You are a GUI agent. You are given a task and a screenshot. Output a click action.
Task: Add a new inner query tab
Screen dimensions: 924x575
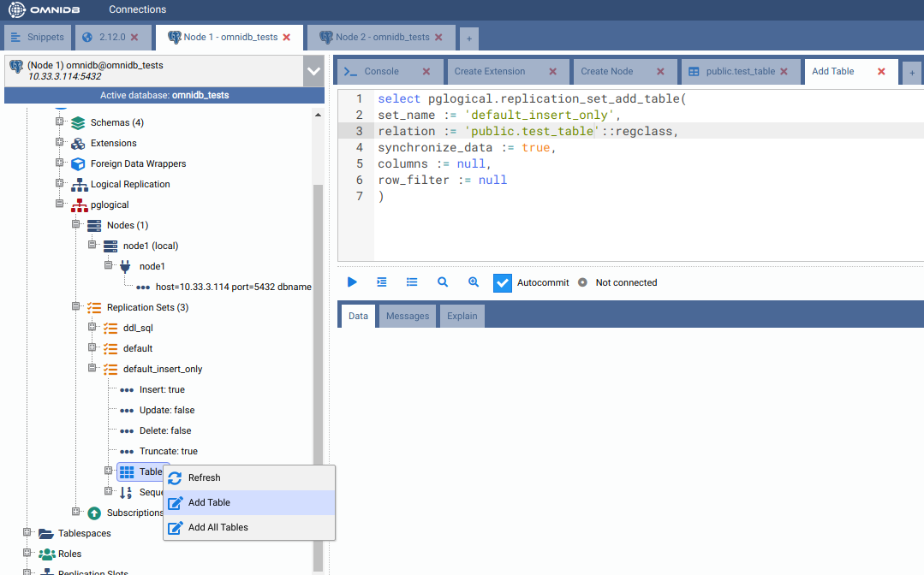tap(912, 73)
